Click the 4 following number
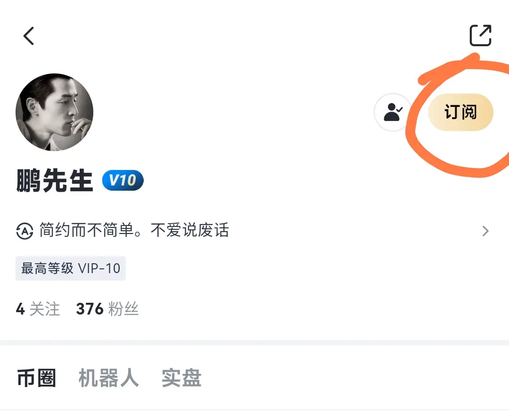Viewport: 509px width, 420px height. (x=20, y=309)
